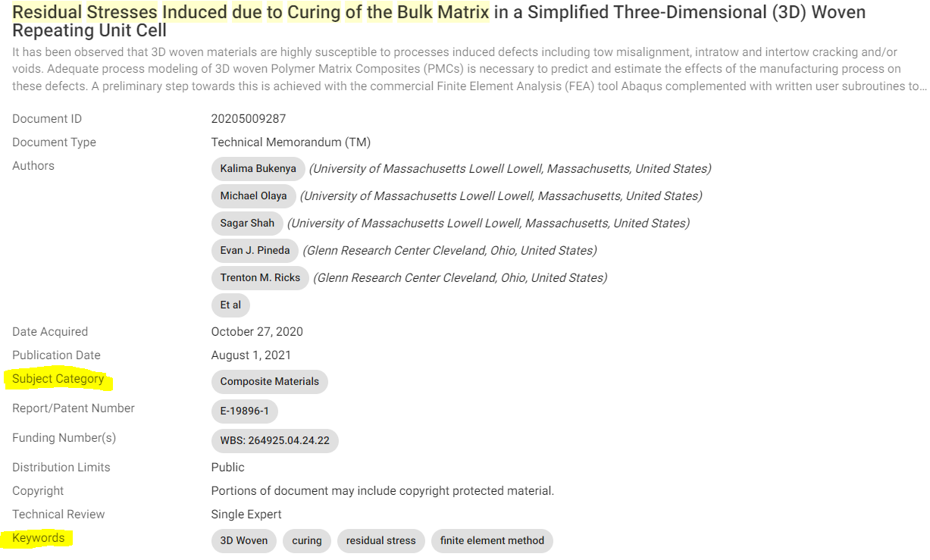This screenshot has height=560, width=930.
Task: Expand the Et al authors chip
Action: coord(230,305)
